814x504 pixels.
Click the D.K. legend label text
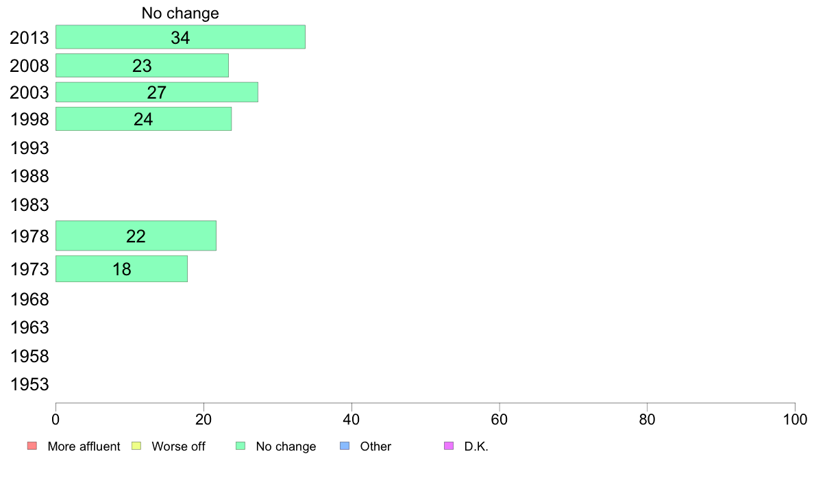(476, 446)
